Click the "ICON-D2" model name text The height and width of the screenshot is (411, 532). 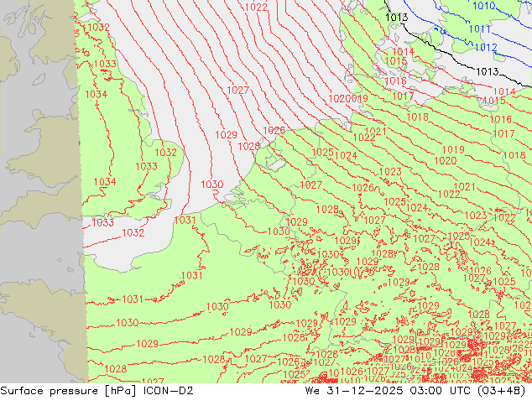tap(169, 391)
